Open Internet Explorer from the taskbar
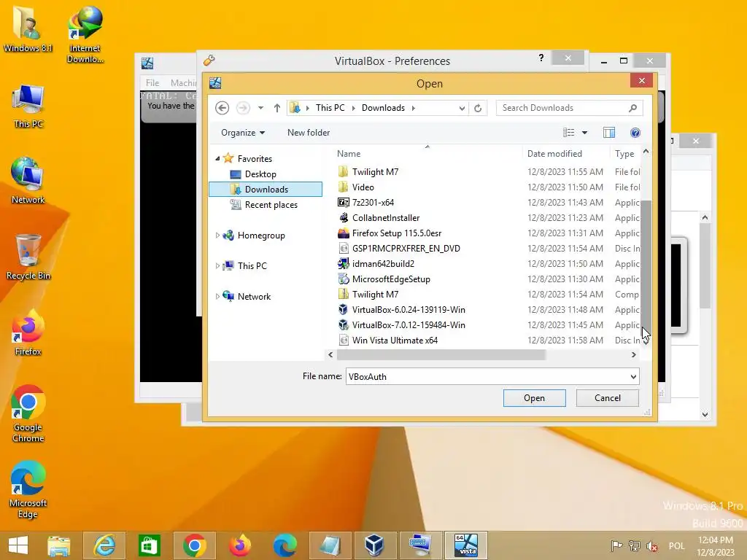Image resolution: width=747 pixels, height=560 pixels. tap(104, 545)
